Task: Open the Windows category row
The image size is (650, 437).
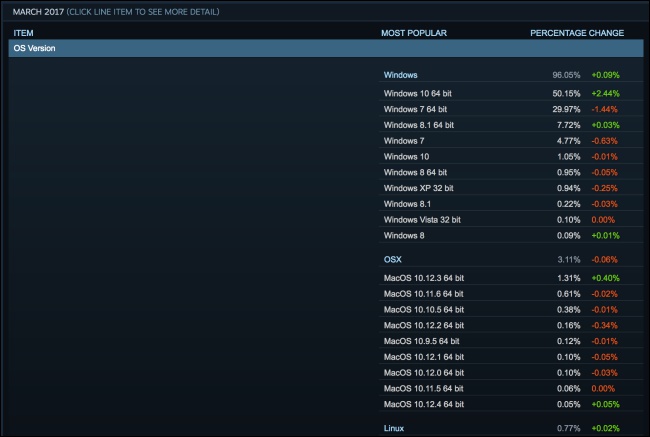Action: [511, 75]
